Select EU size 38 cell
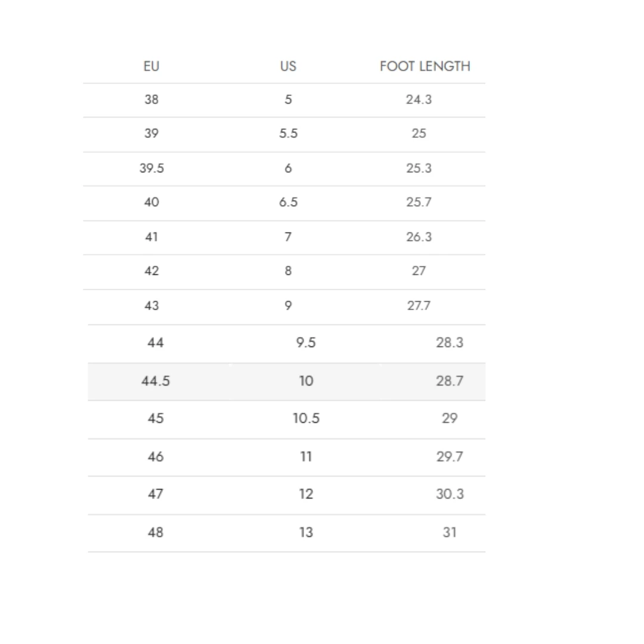Viewport: 644px width, 644px height. click(x=151, y=100)
